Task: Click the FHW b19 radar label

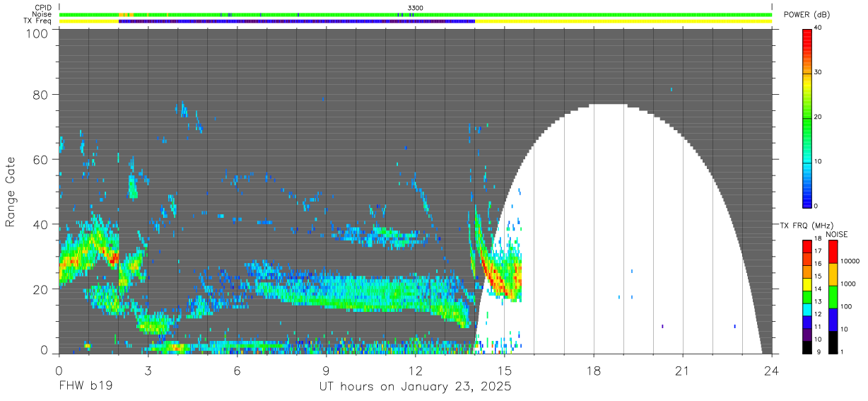Action: (x=85, y=387)
